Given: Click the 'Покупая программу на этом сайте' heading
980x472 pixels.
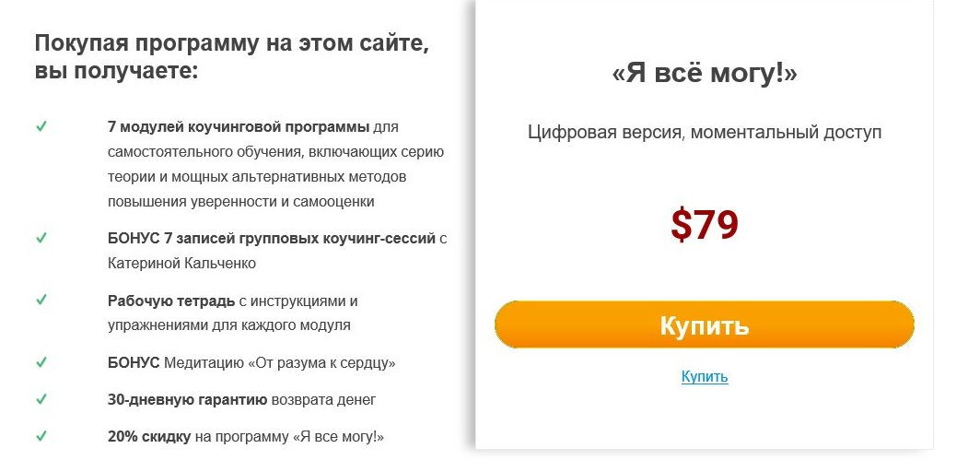Looking at the screenshot, I should [233, 43].
